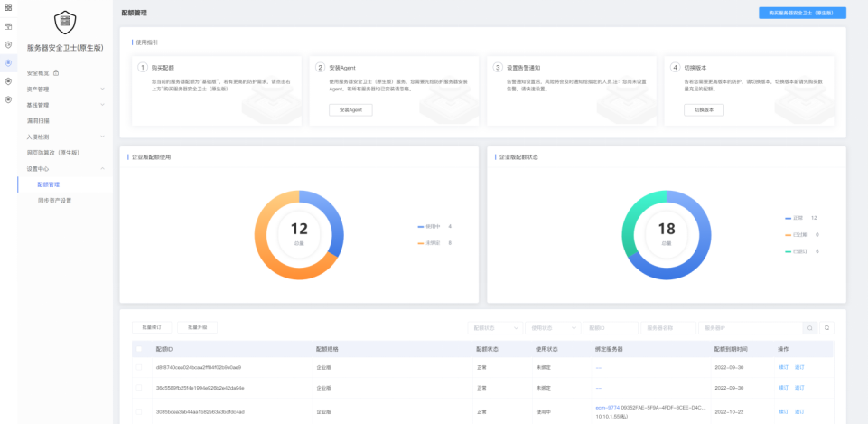
Task: Click the 购买配额 step 1 card title
Action: (163, 68)
